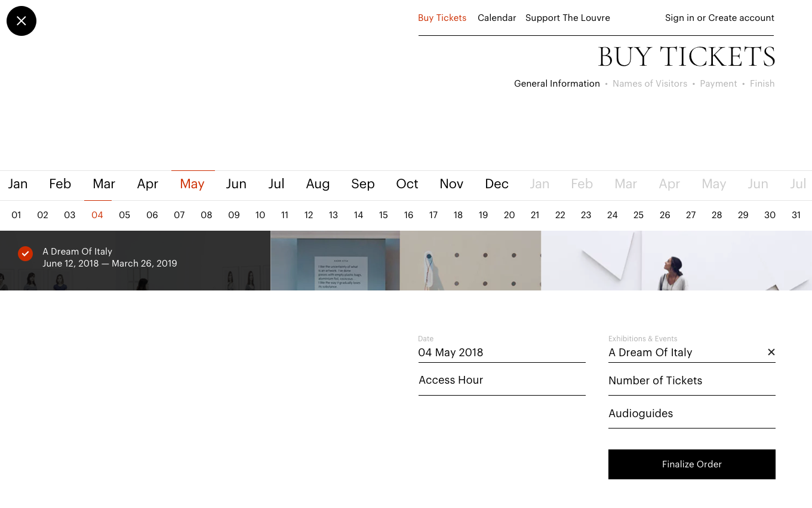812x508 pixels.
Task: Choose the pegboard exhibition thumbnail
Action: point(470,261)
